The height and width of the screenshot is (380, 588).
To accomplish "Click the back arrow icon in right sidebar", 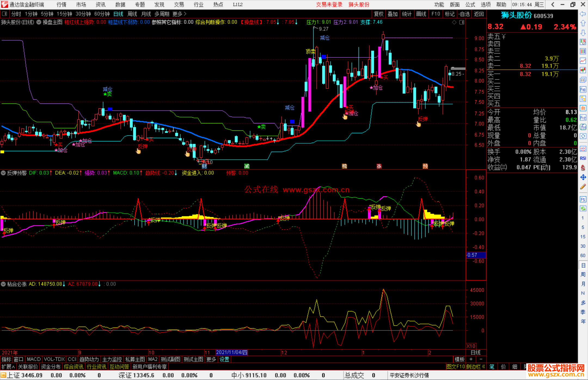I will click(583, 14).
